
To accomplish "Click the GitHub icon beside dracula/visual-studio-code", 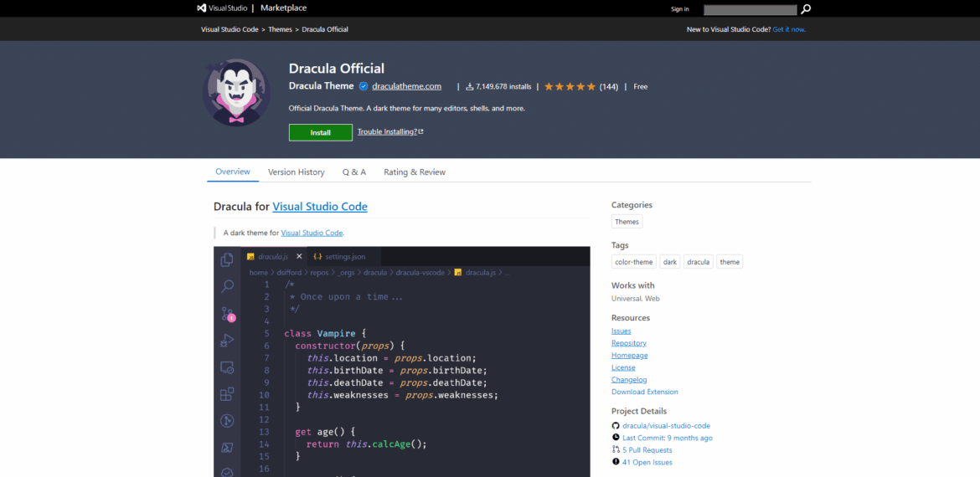I will (616, 426).
